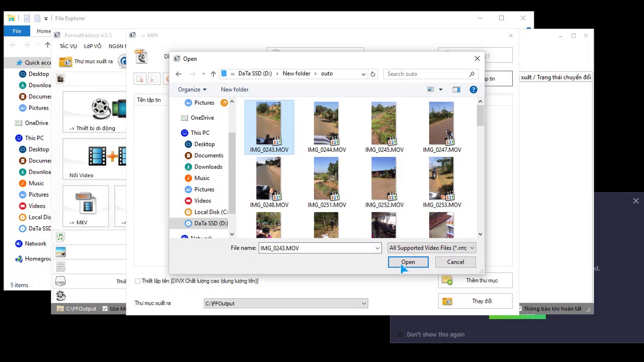
Task: Select IMG_0248.MOV video thumbnail
Action: 269,183
